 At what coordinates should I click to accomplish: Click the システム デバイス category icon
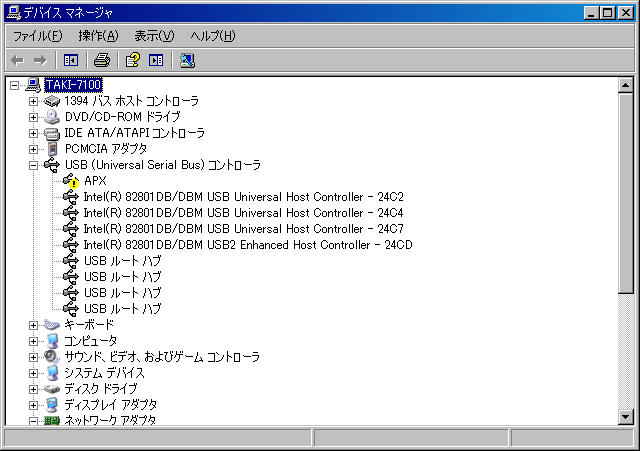[x=52, y=373]
